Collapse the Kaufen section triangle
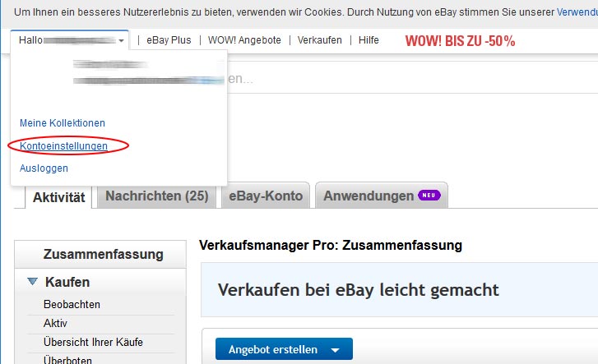 (33, 282)
